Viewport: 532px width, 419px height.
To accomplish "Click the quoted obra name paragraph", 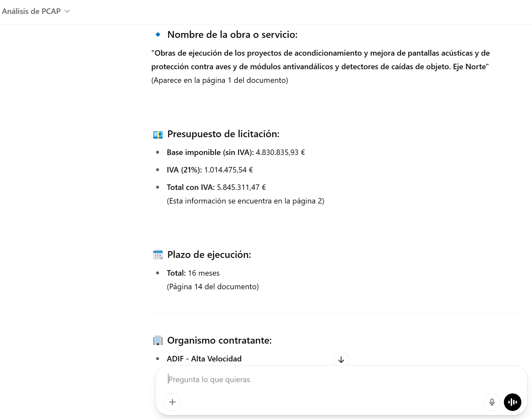I will pyautogui.click(x=320, y=60).
